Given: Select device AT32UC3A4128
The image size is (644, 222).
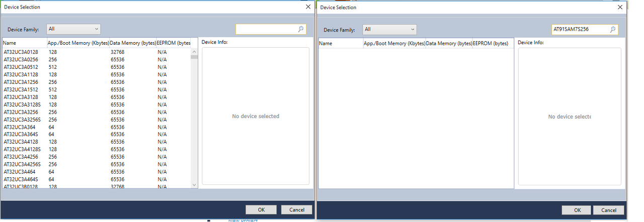Looking at the screenshot, I should (96, 142).
